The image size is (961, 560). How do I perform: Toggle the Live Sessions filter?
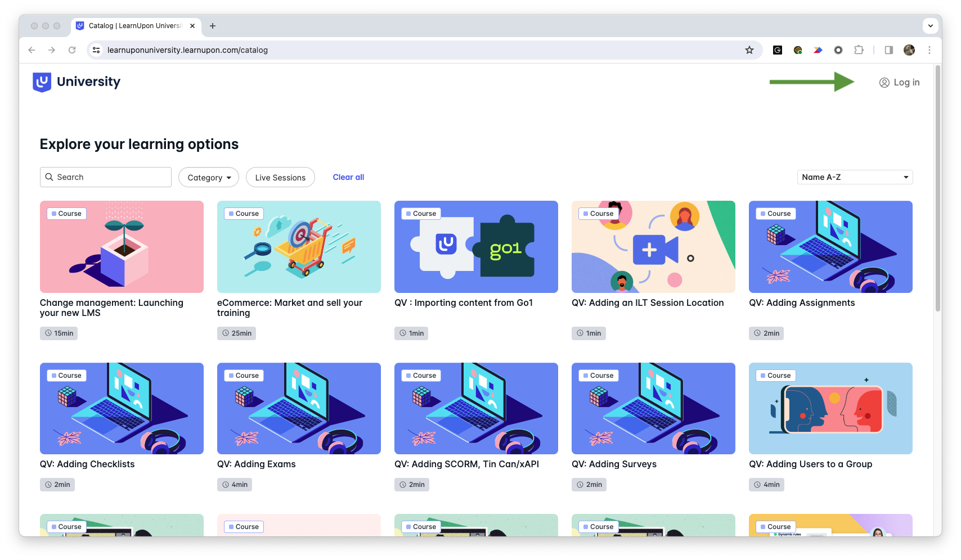click(280, 178)
